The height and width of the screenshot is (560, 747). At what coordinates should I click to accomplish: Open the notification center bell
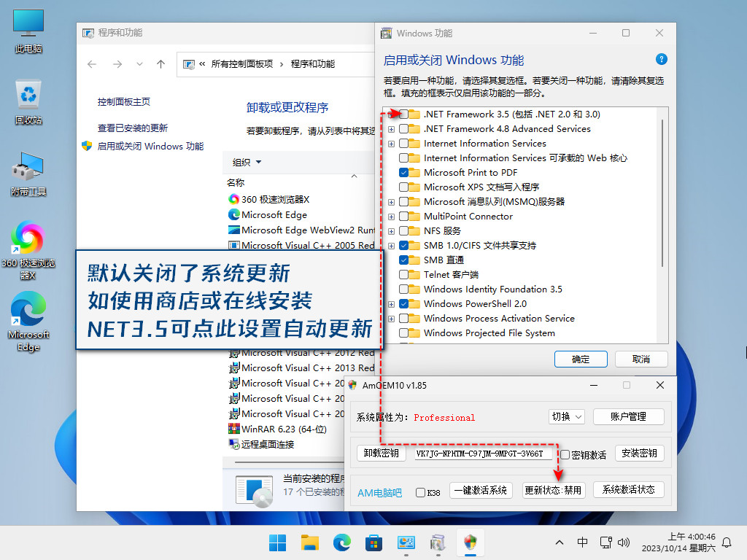click(x=727, y=542)
